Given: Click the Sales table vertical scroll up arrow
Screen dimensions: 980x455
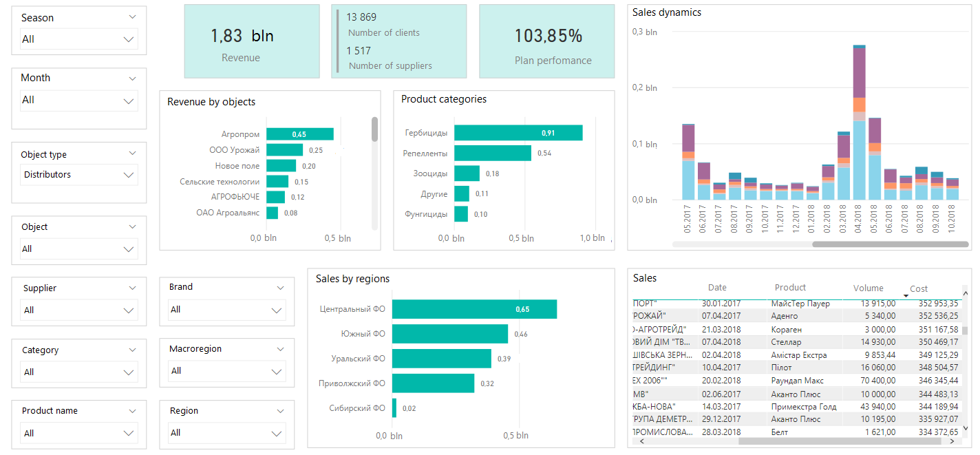Looking at the screenshot, I should click(965, 294).
